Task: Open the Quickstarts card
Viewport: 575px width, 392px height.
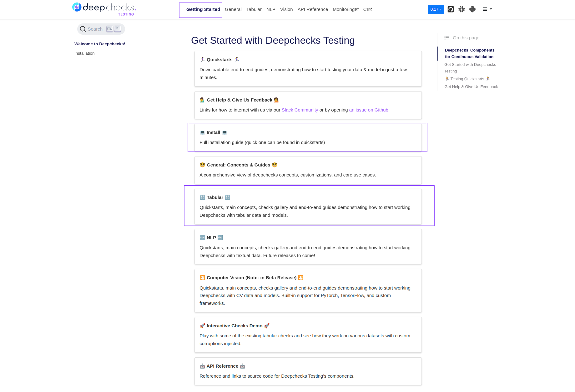Action: (x=308, y=69)
